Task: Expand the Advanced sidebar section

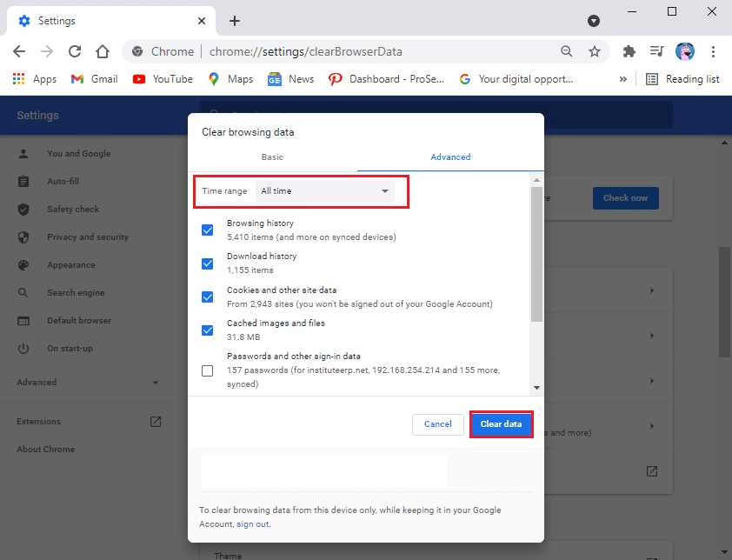Action: [86, 383]
